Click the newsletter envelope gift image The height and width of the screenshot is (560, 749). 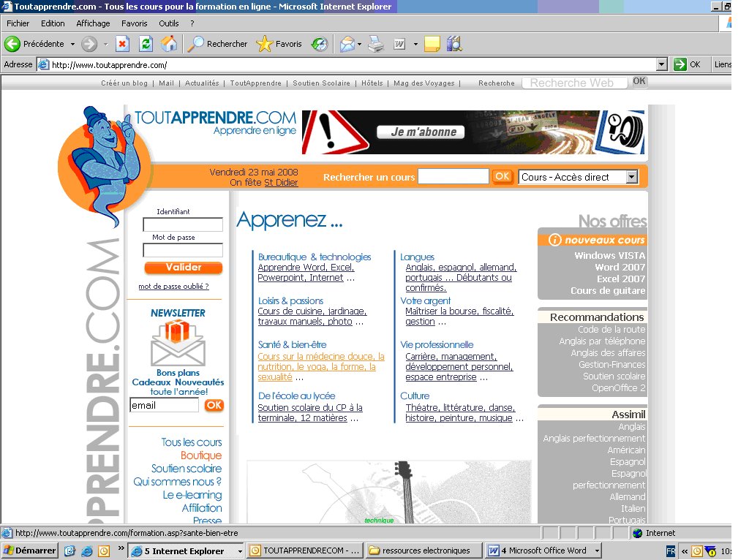178,343
